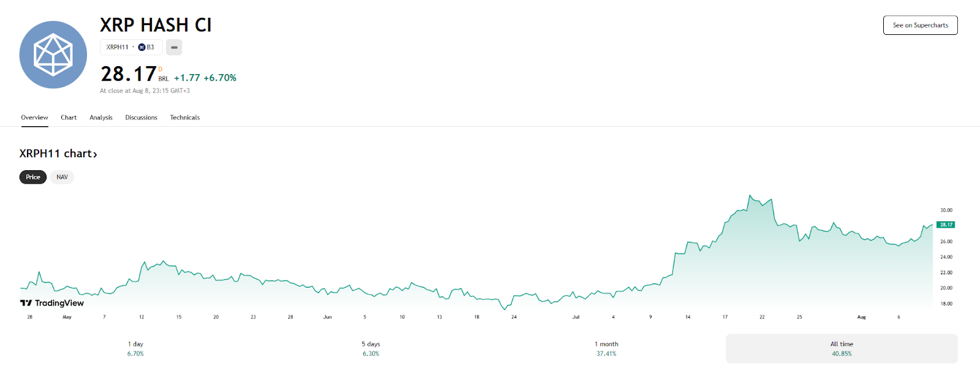The height and width of the screenshot is (379, 980).
Task: Click the gray minus icon button
Action: pos(174,47)
